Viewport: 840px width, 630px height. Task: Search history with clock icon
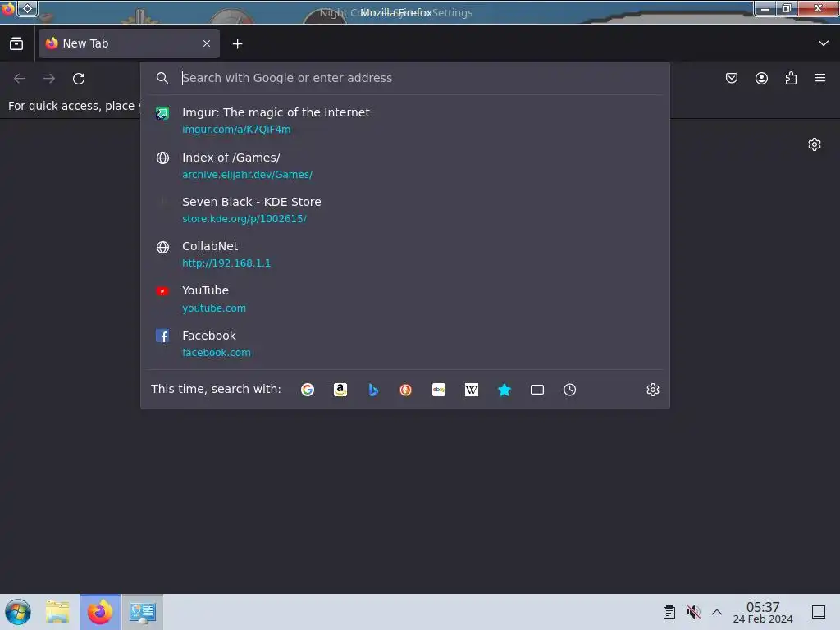click(x=569, y=390)
